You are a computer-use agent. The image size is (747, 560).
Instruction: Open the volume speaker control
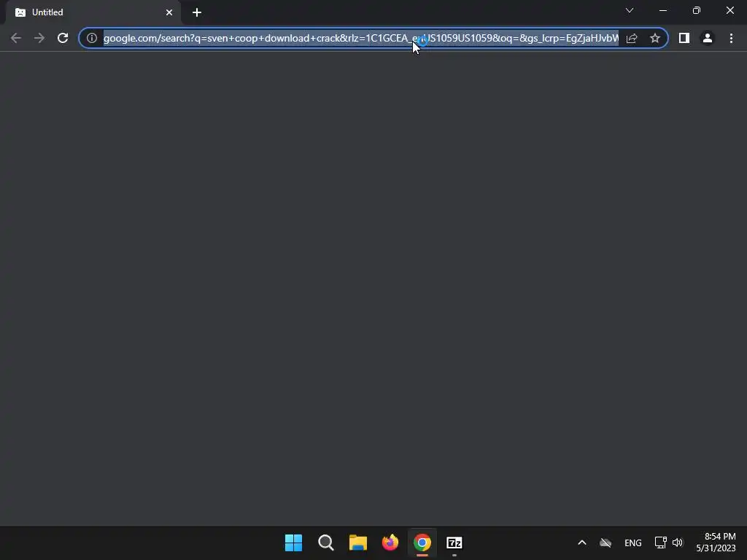tap(678, 542)
